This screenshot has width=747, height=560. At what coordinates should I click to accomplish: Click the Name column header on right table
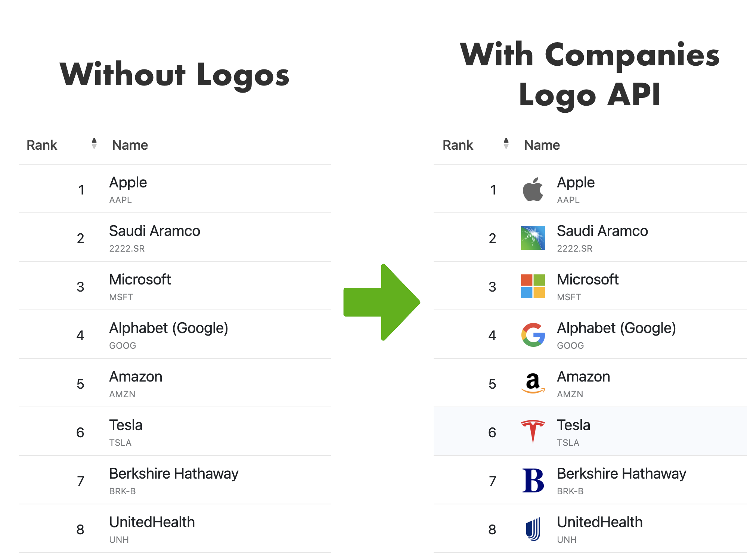541,144
